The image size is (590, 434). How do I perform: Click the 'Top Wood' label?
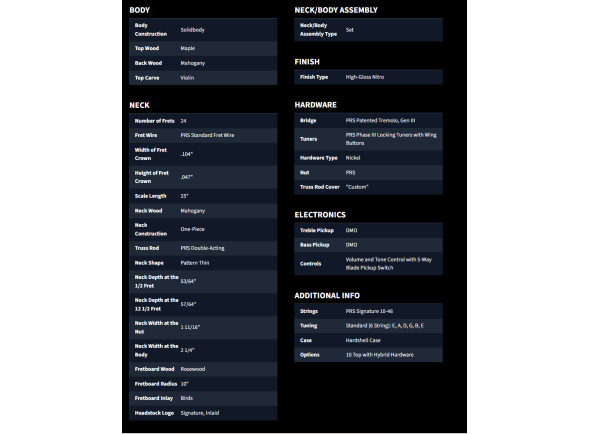147,48
